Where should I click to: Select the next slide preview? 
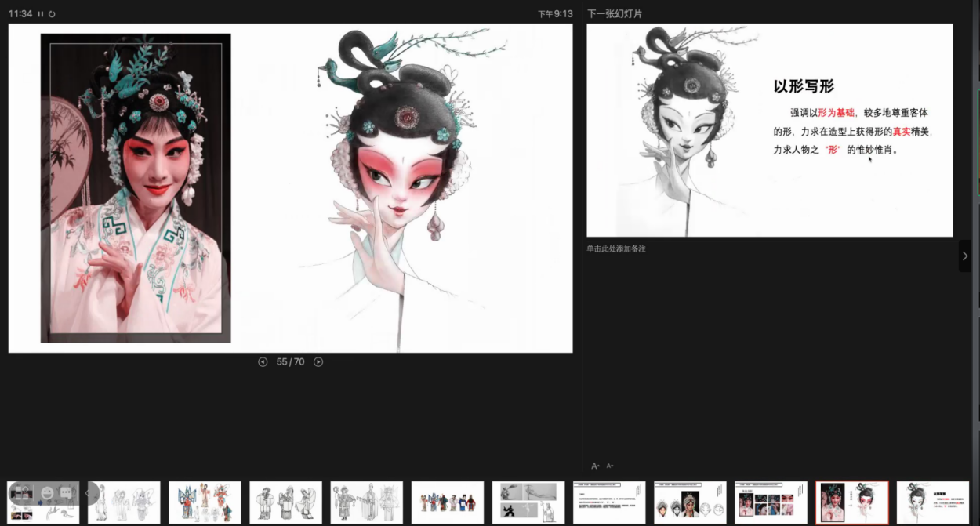(x=769, y=130)
